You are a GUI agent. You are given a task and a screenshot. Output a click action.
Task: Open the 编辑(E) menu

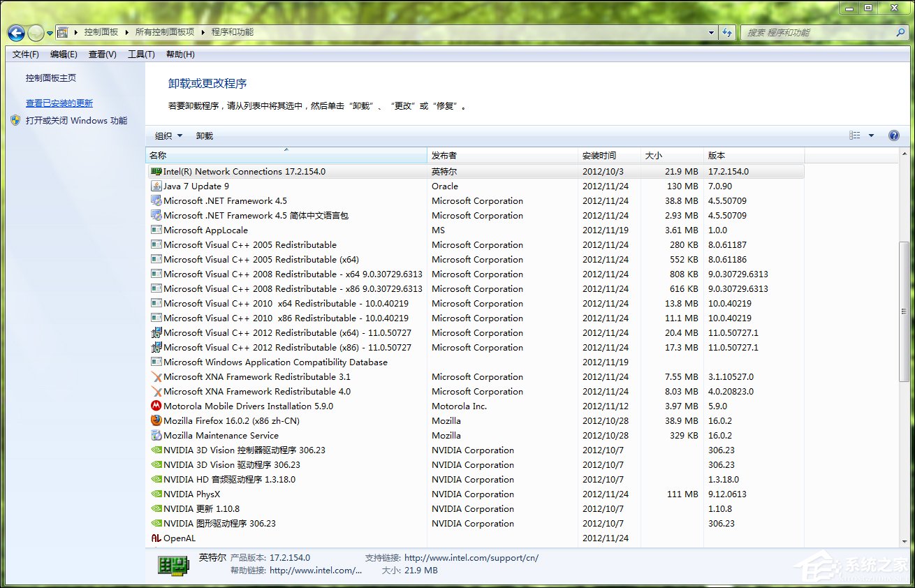[64, 54]
